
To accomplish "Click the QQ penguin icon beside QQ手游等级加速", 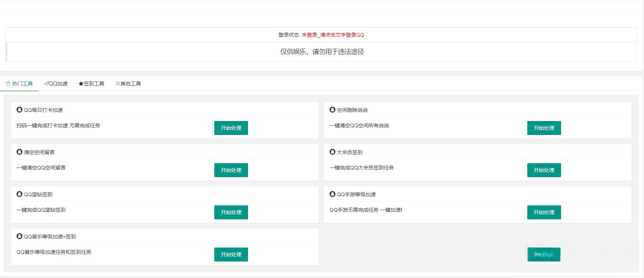I will (332, 194).
